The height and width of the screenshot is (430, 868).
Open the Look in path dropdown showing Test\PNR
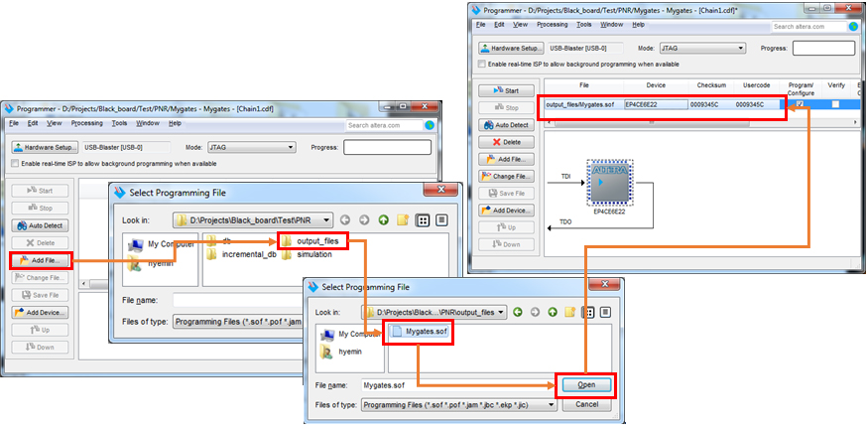point(253,220)
